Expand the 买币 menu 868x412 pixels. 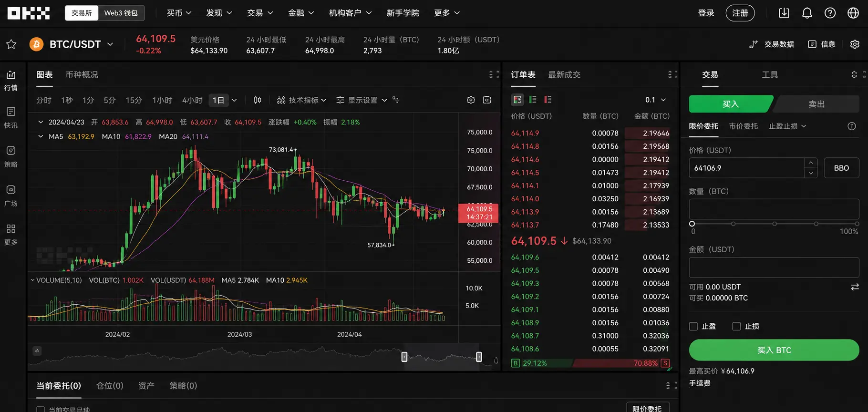(179, 13)
